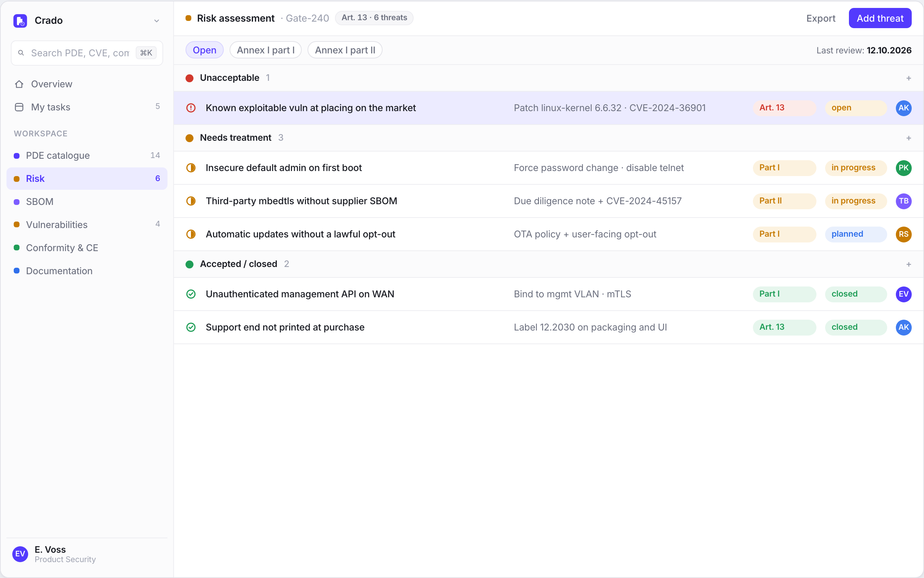Click plus on Accepted / closed group
Image resolution: width=924 pixels, height=578 pixels.
(x=909, y=264)
